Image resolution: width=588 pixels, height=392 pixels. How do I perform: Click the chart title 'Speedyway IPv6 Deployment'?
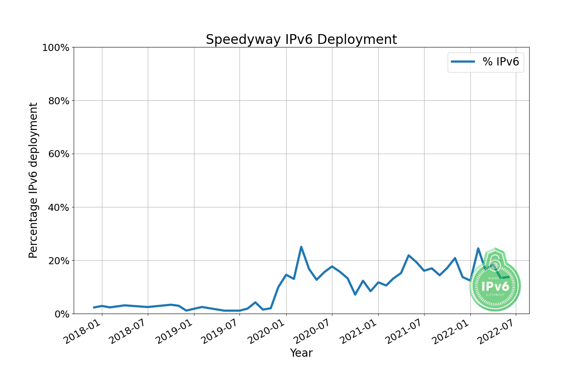(x=301, y=40)
